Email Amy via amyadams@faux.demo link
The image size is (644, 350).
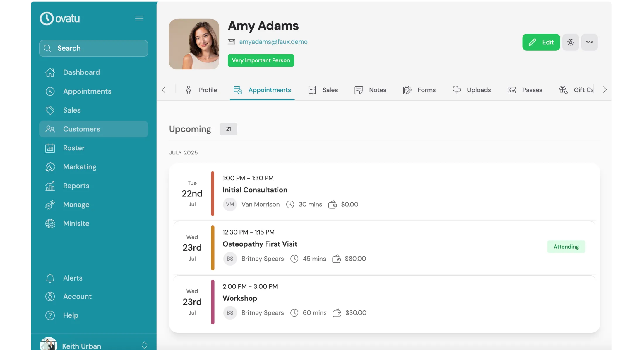click(x=273, y=42)
